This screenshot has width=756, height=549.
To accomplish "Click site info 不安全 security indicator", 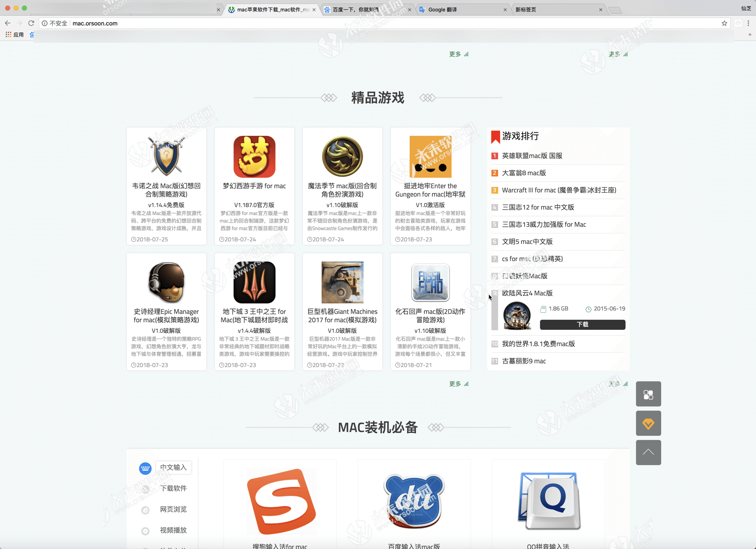I will pos(55,23).
